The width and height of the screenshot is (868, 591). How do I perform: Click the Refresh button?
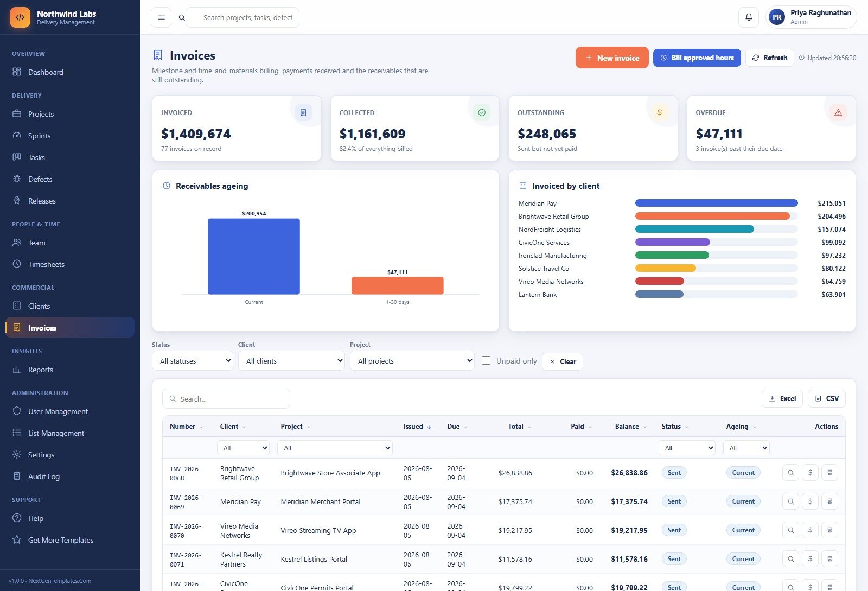coord(770,58)
